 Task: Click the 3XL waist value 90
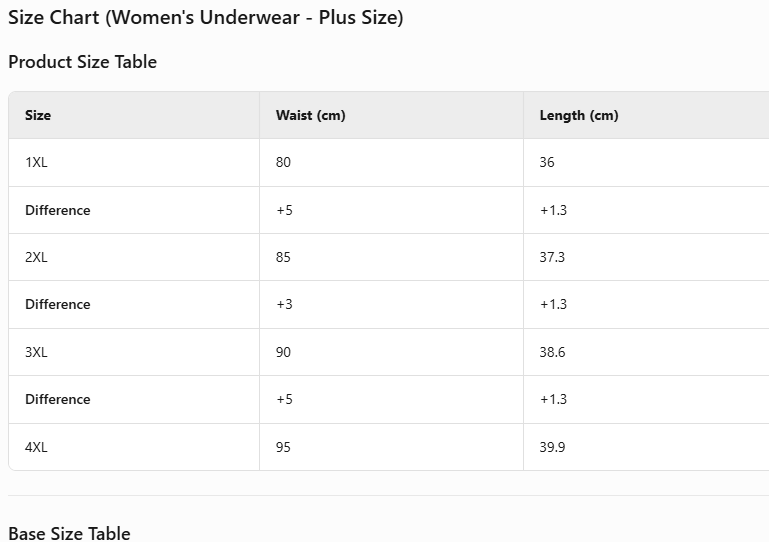(x=284, y=352)
